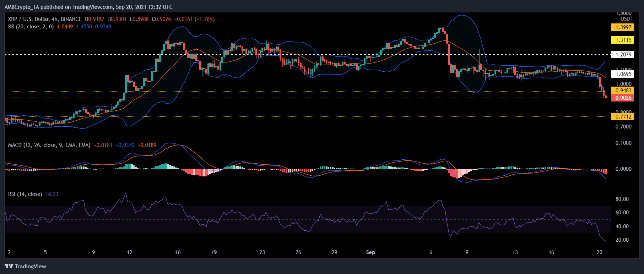Click the date 23 label on time axis
The image size is (644, 274).
[262, 252]
